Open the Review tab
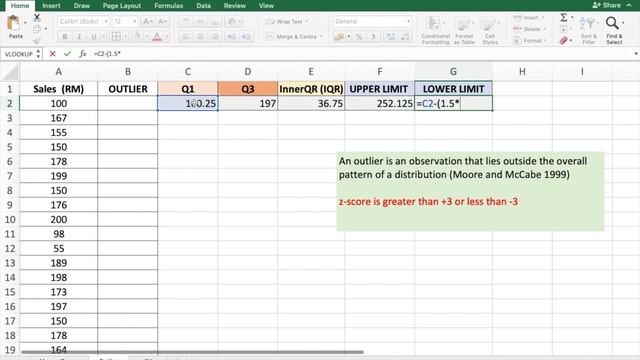Viewport: 640px width, 360px height. point(235,6)
